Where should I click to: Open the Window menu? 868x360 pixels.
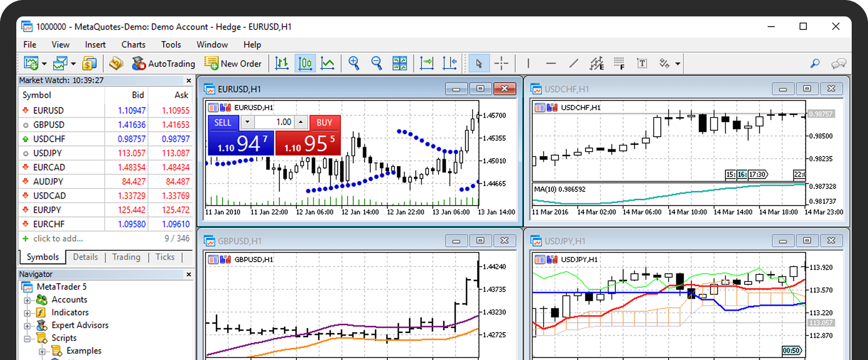coord(212,44)
